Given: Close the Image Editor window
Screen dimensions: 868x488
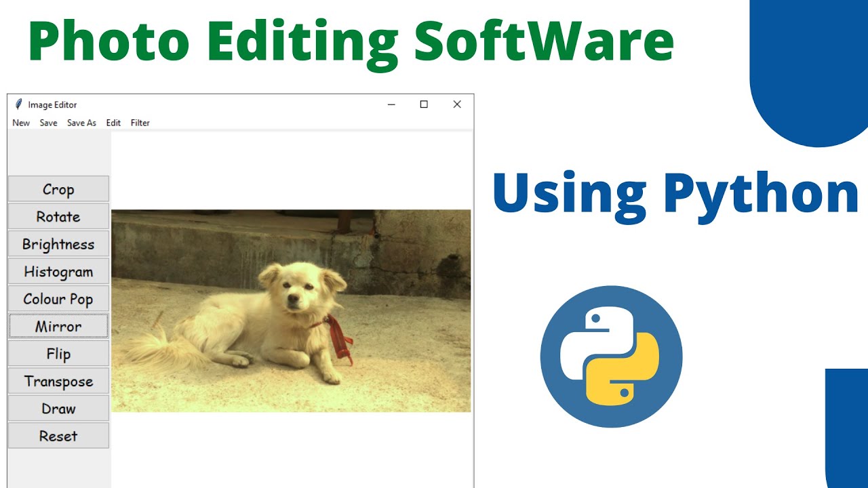Looking at the screenshot, I should 457,104.
